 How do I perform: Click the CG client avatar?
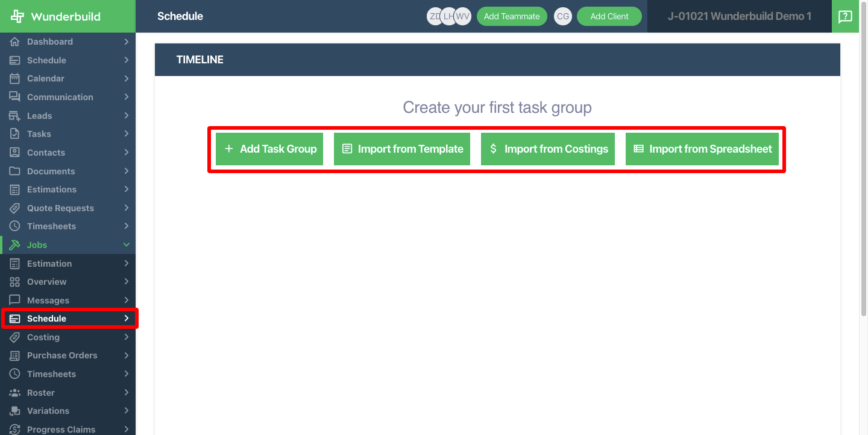coord(563,16)
